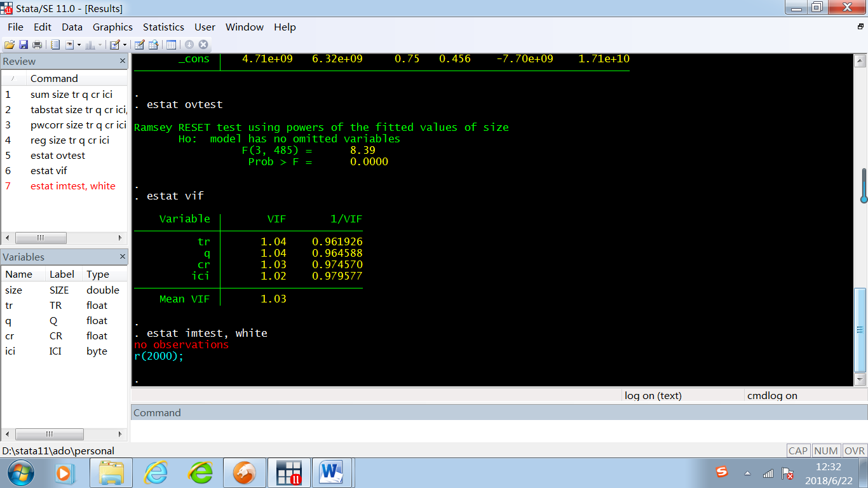Viewport: 868px width, 488px height.
Task: Click the Variables panel horizontal scrollbar thumb
Action: tap(49, 435)
